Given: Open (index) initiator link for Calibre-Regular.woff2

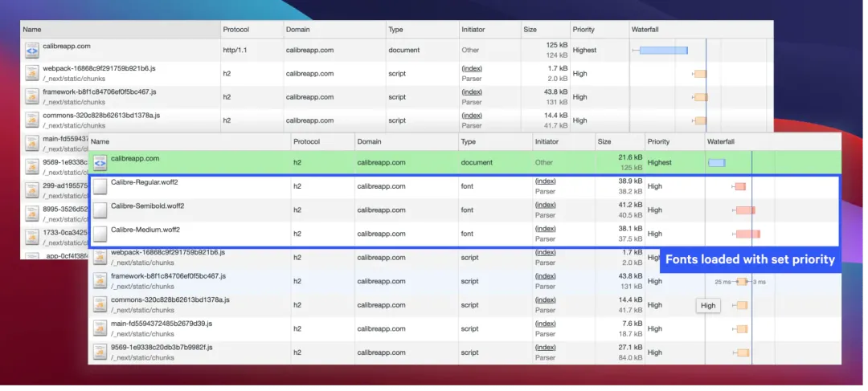Looking at the screenshot, I should click(545, 181).
